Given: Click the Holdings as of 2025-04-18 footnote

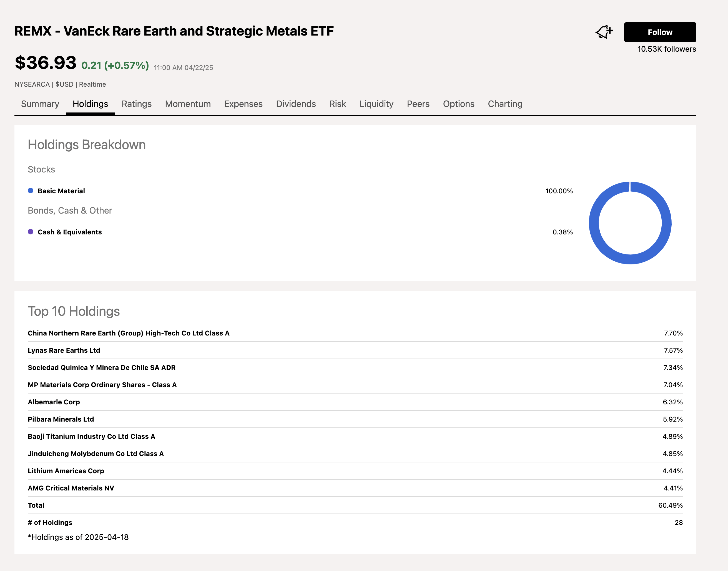Looking at the screenshot, I should pyautogui.click(x=78, y=537).
